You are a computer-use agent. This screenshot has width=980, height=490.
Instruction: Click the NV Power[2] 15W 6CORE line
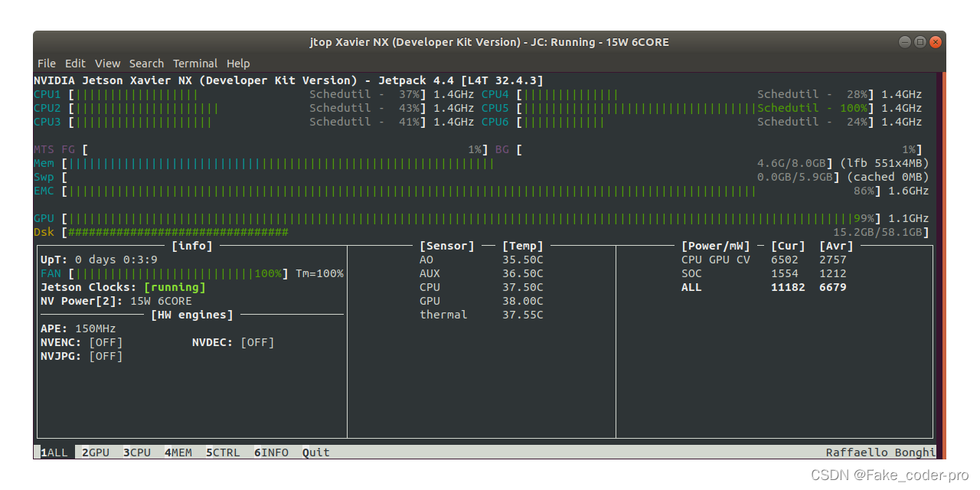click(x=116, y=301)
